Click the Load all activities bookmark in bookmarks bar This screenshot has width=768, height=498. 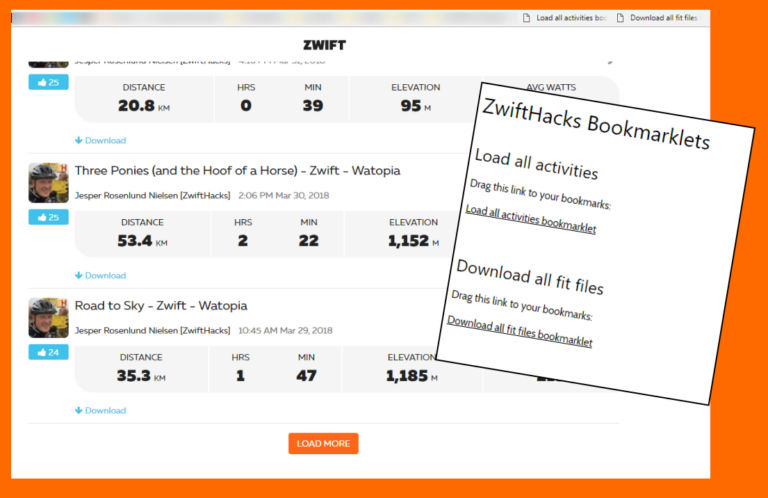tap(565, 18)
